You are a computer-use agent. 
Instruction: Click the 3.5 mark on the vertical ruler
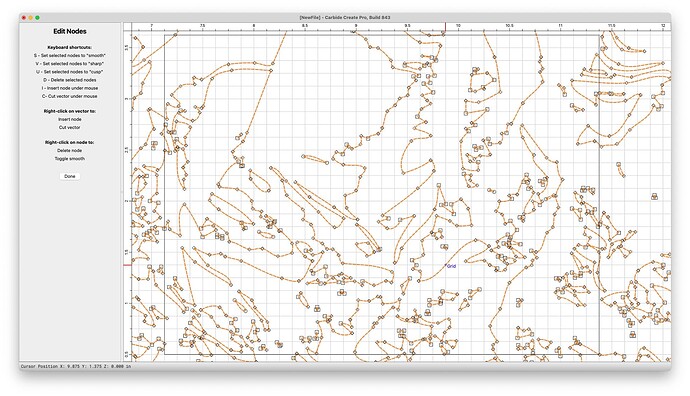point(127,47)
